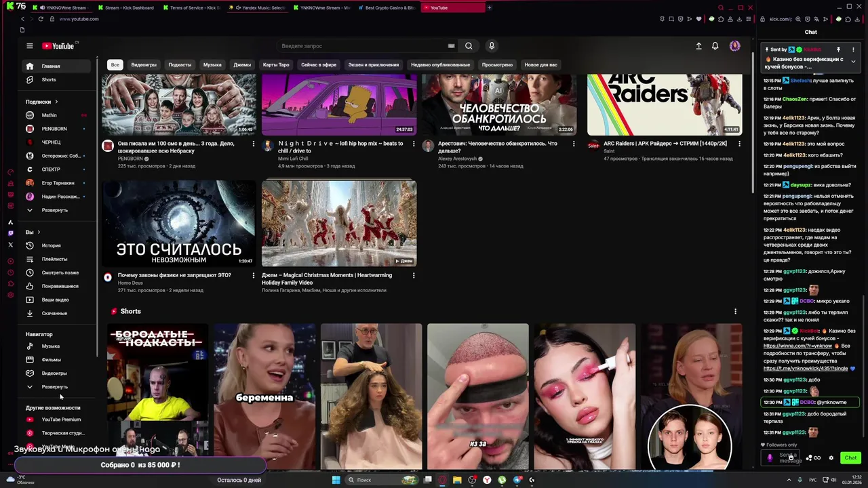868x488 pixels.
Task: Open YouTube Premium in the sidebar
Action: coord(56,420)
